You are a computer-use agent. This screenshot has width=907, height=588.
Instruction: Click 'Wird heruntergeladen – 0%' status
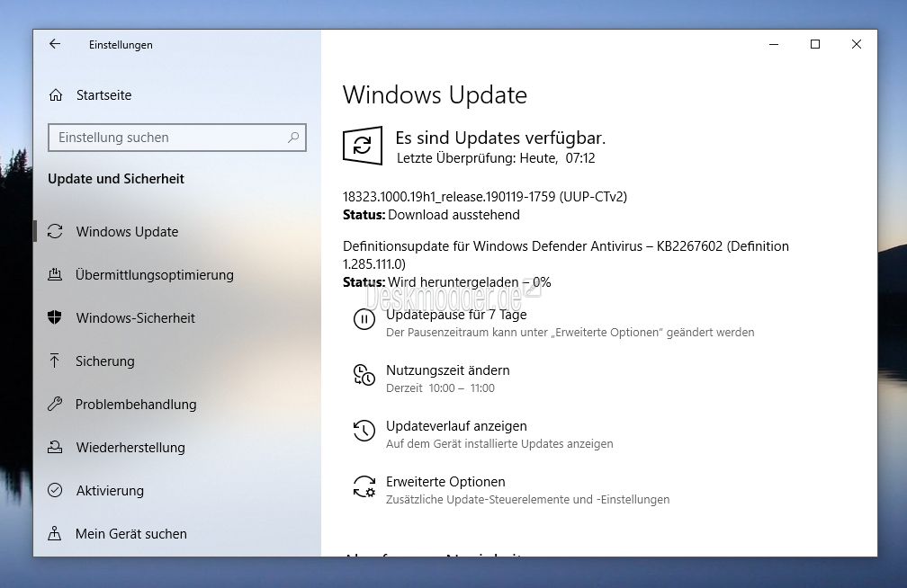pos(469,282)
